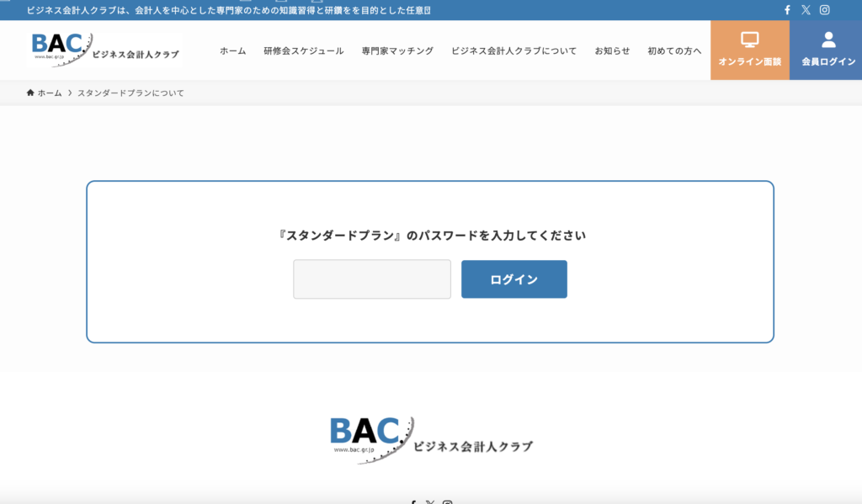Click the footer X (Twitter) icon
Image resolution: width=862 pixels, height=504 pixels.
[430, 502]
